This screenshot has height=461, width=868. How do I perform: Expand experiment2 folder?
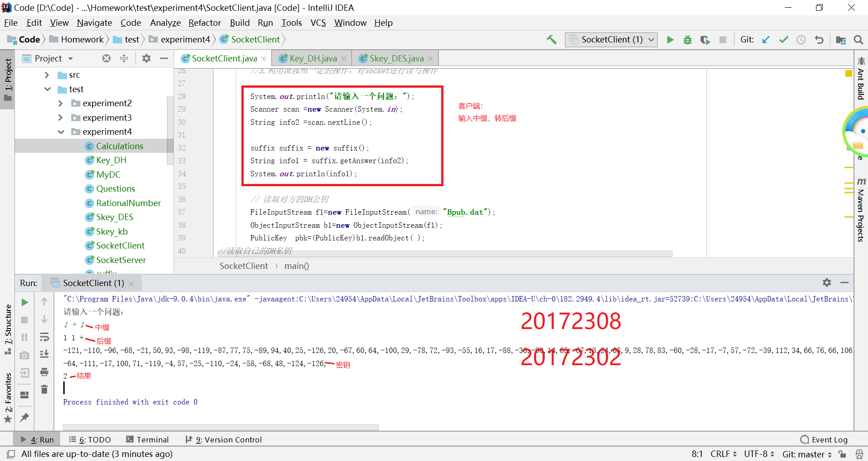click(x=61, y=103)
